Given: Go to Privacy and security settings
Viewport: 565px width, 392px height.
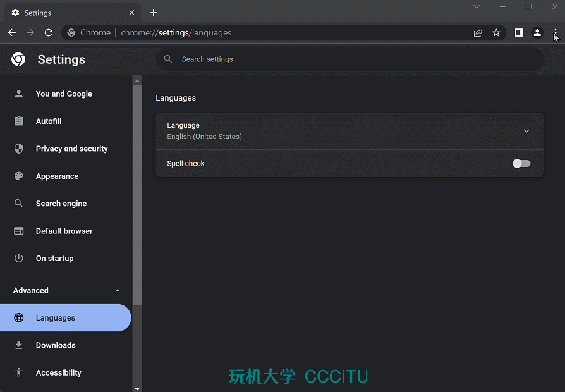Looking at the screenshot, I should (x=71, y=149).
